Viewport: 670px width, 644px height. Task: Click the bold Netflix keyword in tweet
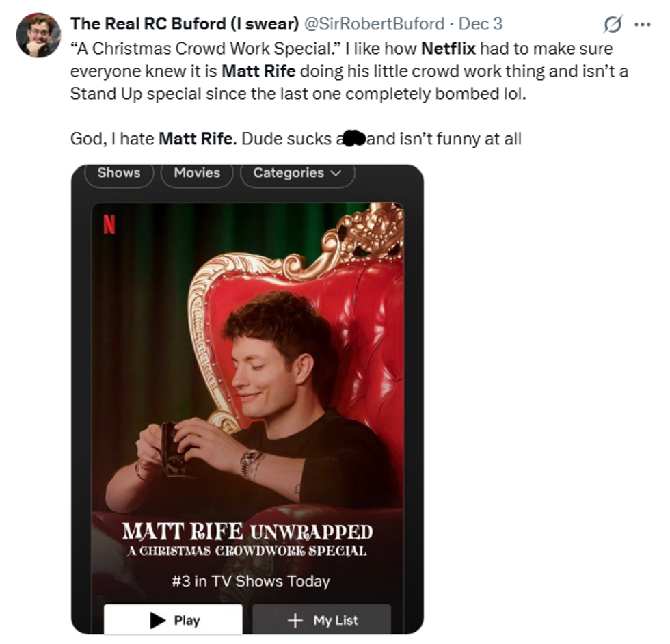(448, 49)
